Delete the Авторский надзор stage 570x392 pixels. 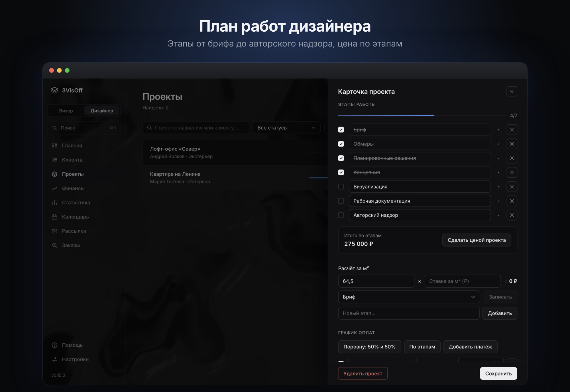pos(512,215)
